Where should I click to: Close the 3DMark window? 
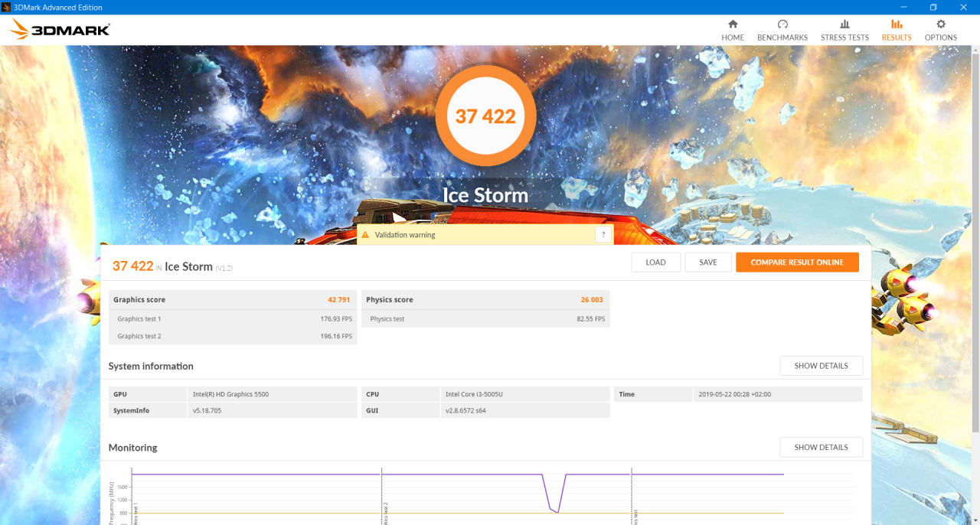(x=965, y=7)
